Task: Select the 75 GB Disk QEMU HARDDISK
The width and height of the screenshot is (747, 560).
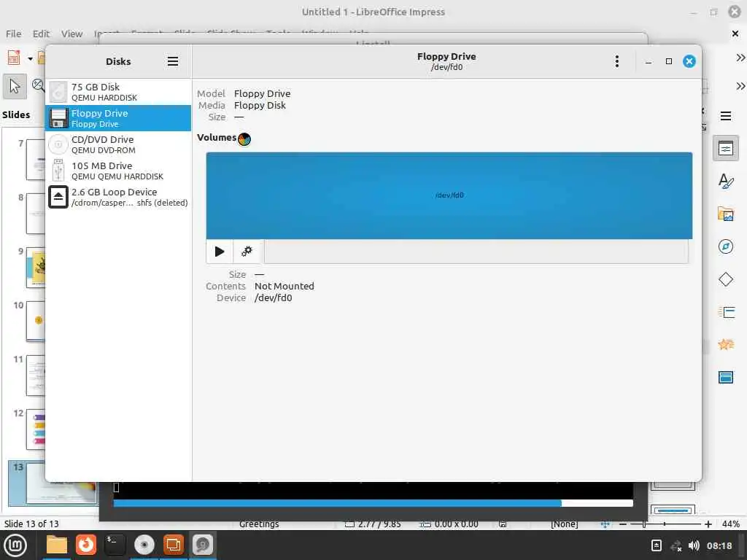Action: coord(118,92)
